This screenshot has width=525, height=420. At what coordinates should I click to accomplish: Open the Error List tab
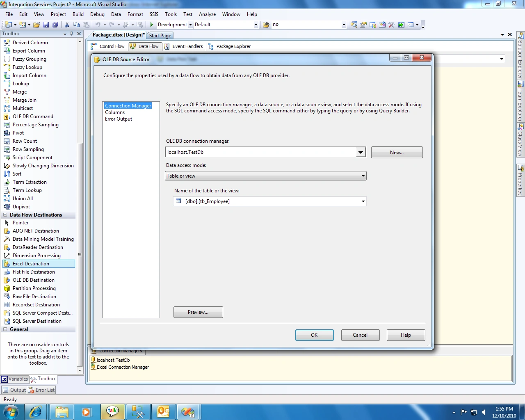[41, 390]
